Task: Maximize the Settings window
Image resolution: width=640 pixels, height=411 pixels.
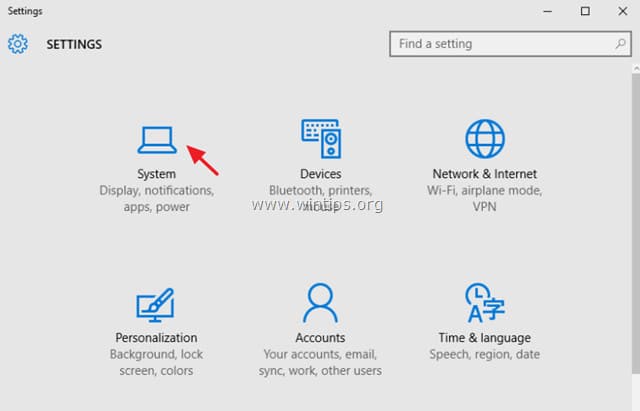Action: coord(585,11)
